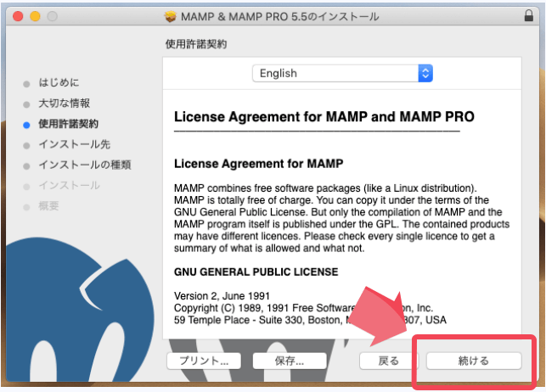Select the インストール先 step in sidebar
Viewport: 546px width, 392px height.
click(75, 144)
